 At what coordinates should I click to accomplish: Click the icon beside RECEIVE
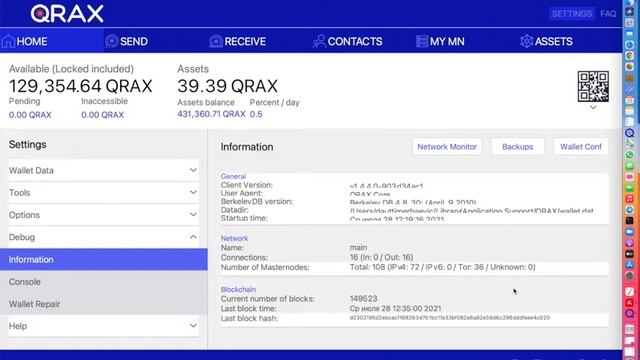tap(216, 41)
